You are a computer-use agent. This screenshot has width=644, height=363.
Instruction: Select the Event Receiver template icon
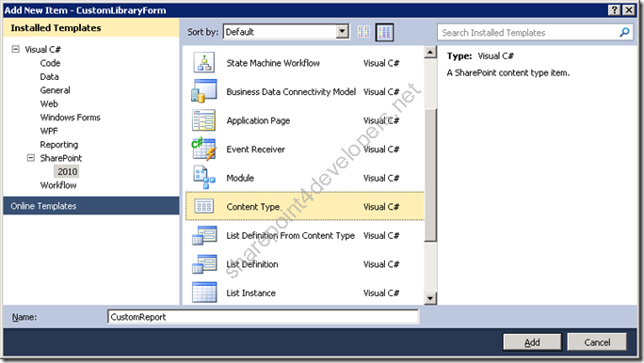tap(204, 149)
